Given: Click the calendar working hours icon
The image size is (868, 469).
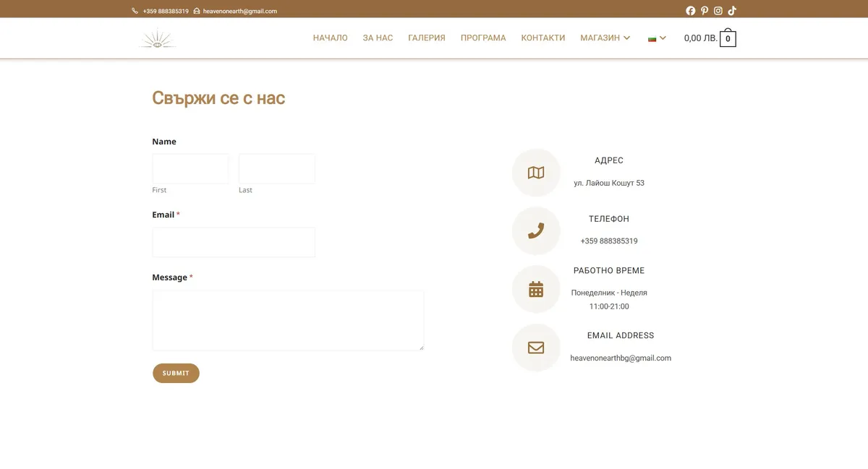Looking at the screenshot, I should click(x=536, y=289).
